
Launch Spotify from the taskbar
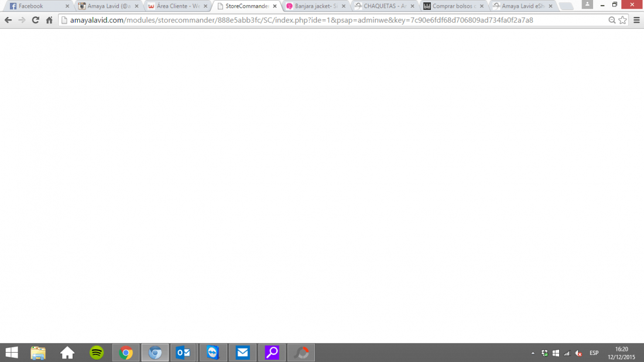click(97, 353)
